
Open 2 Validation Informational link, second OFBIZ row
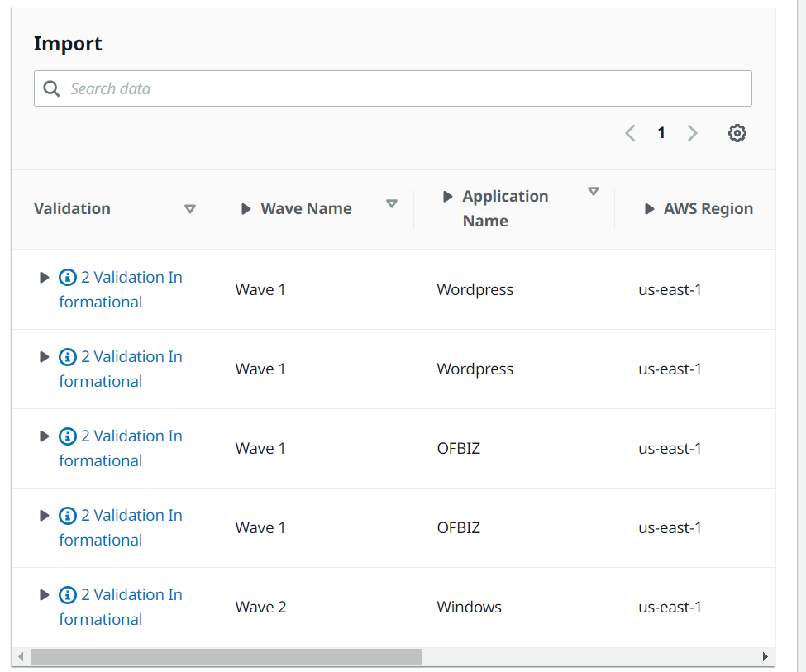[121, 527]
